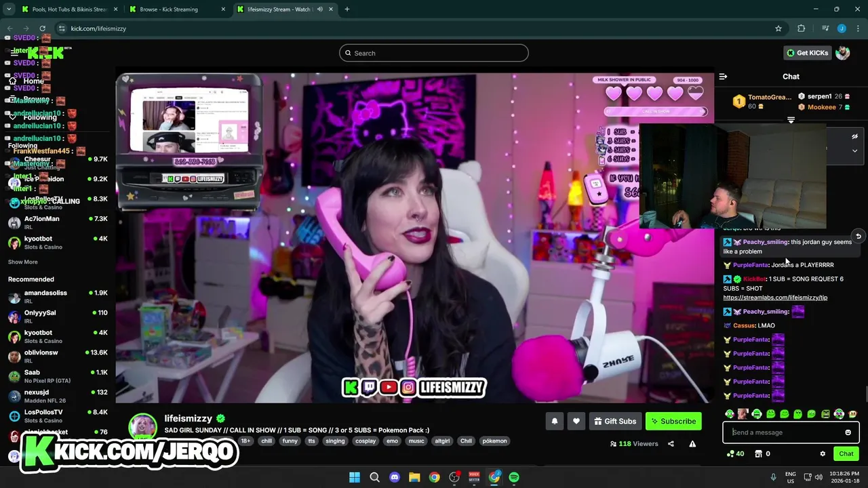Toggle stream notifications bell for lifeismizzy
The width and height of the screenshot is (868, 488).
click(x=554, y=422)
